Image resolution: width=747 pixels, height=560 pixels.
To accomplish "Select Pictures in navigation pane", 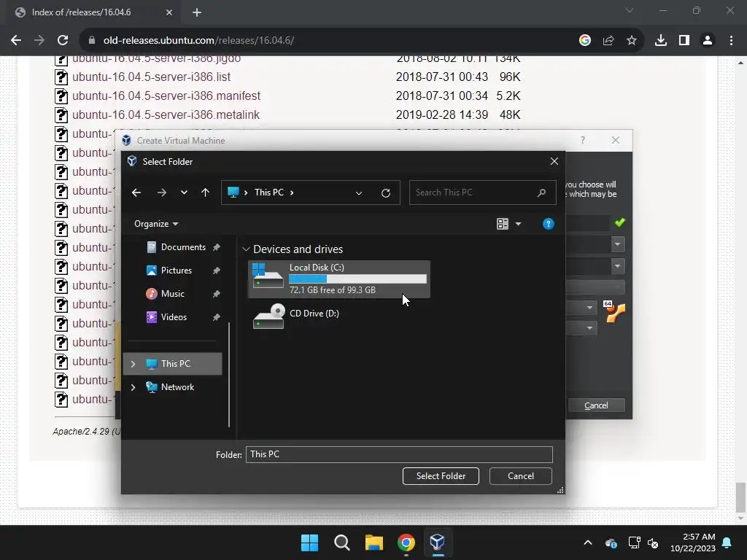I will [177, 271].
